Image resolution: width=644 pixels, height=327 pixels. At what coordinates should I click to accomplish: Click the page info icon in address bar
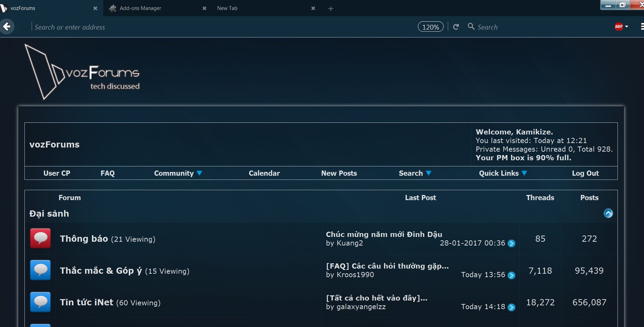coord(24,26)
